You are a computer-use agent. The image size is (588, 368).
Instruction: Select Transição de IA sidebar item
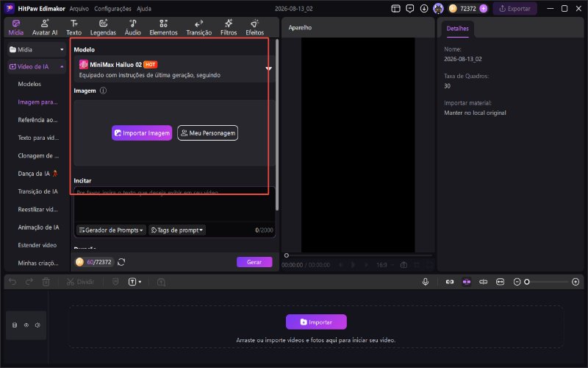click(x=38, y=191)
